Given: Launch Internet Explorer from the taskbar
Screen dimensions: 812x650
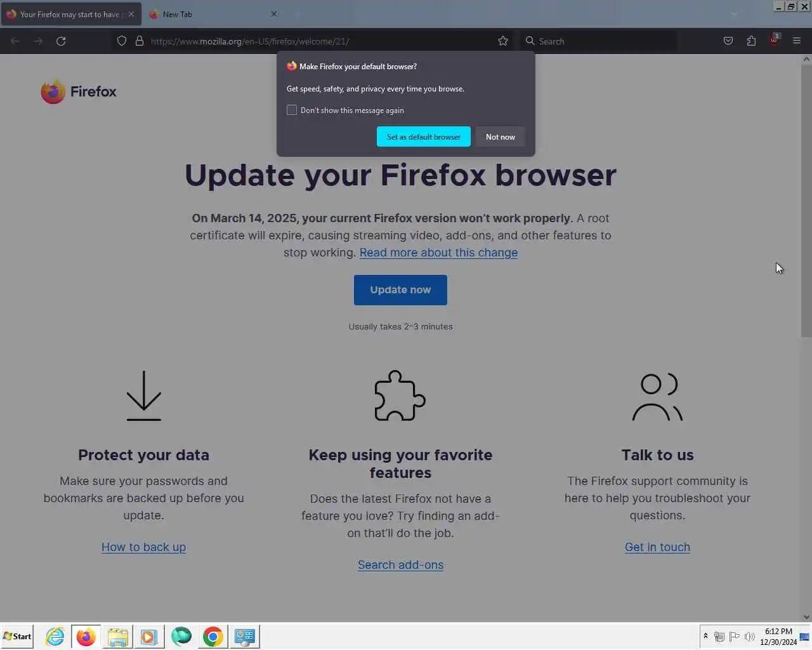Looking at the screenshot, I should tap(55, 636).
